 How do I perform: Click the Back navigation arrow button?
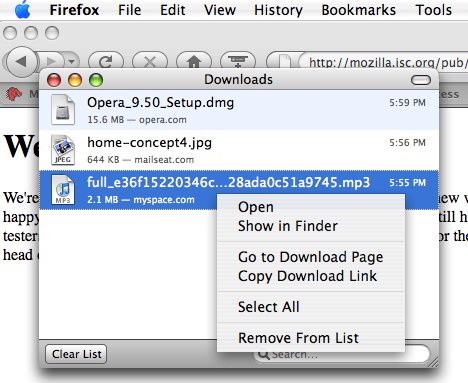[x=21, y=61]
